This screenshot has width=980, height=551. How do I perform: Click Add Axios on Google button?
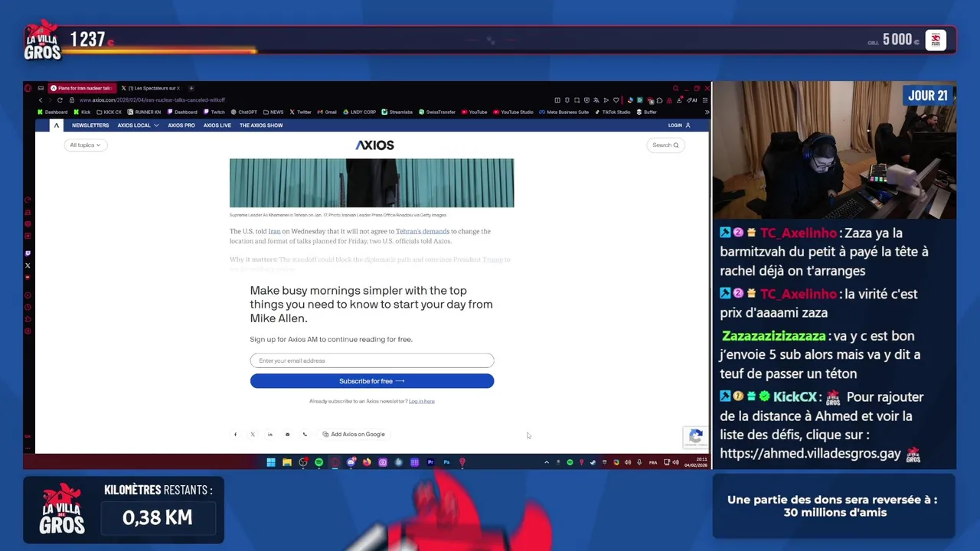[354, 434]
